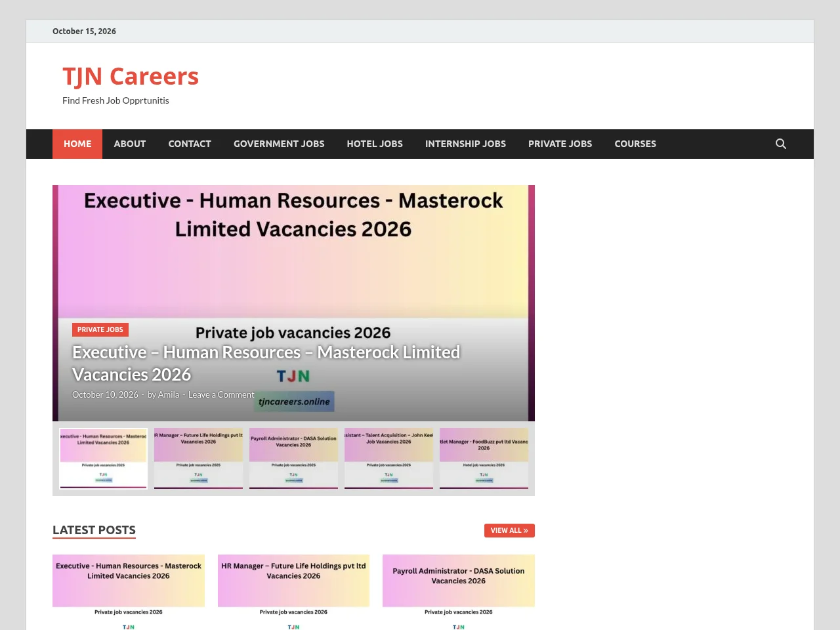Click the Private Jobs category badge on slider
This screenshot has width=840, height=630.
[x=100, y=329]
